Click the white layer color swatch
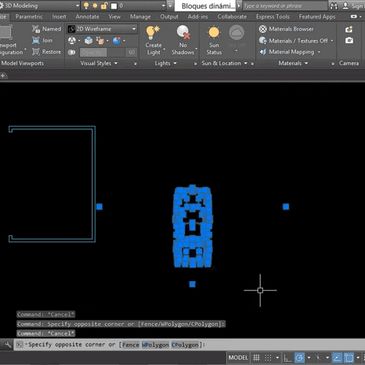The width and height of the screenshot is (365, 365). coord(114,6)
